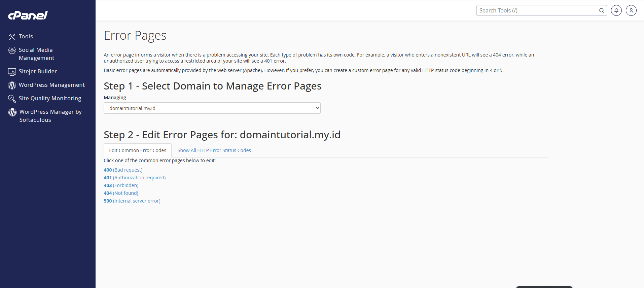Click the Sitejet Builder icon
This screenshot has width=644, height=288.
[12, 72]
